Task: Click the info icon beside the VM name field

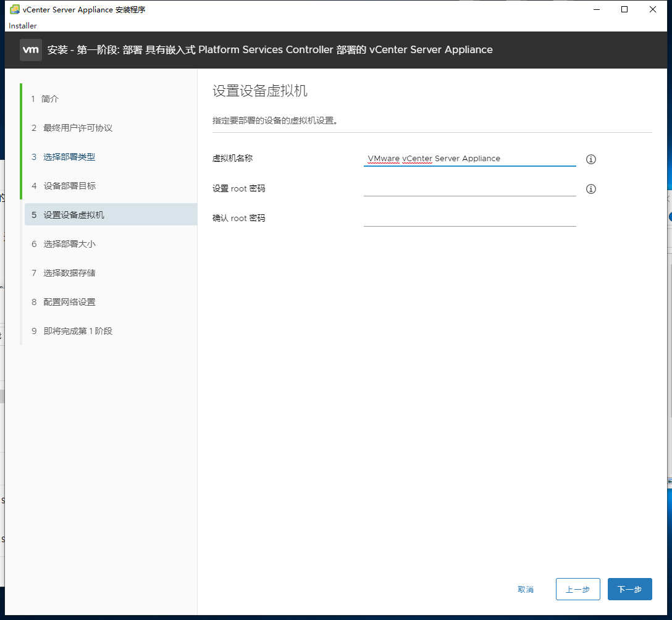Action: tap(590, 159)
